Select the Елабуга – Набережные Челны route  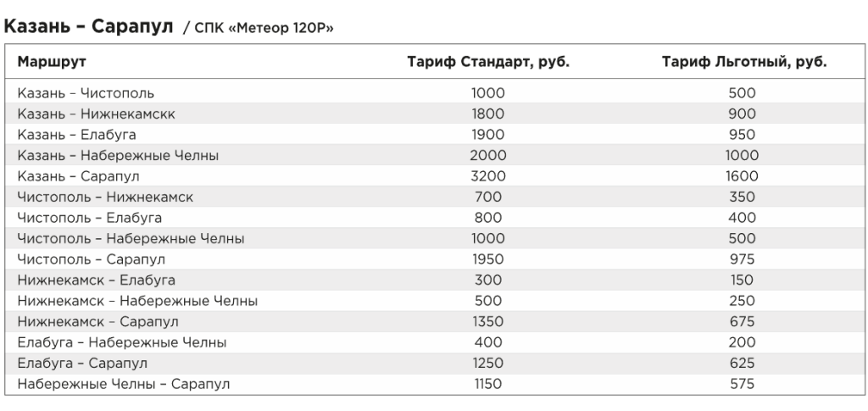point(122,342)
